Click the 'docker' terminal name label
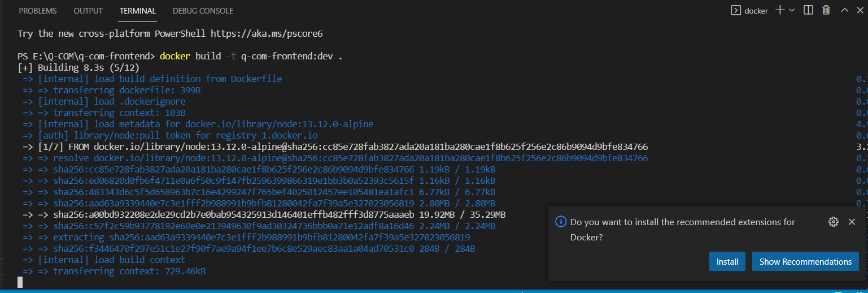The width and height of the screenshot is (868, 293). tap(756, 10)
